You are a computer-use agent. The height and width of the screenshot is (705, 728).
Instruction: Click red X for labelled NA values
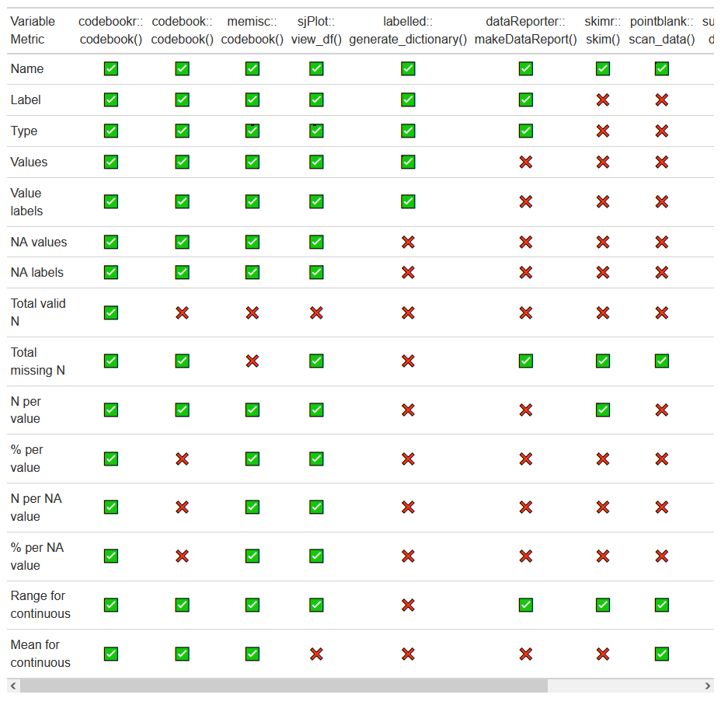point(408,243)
